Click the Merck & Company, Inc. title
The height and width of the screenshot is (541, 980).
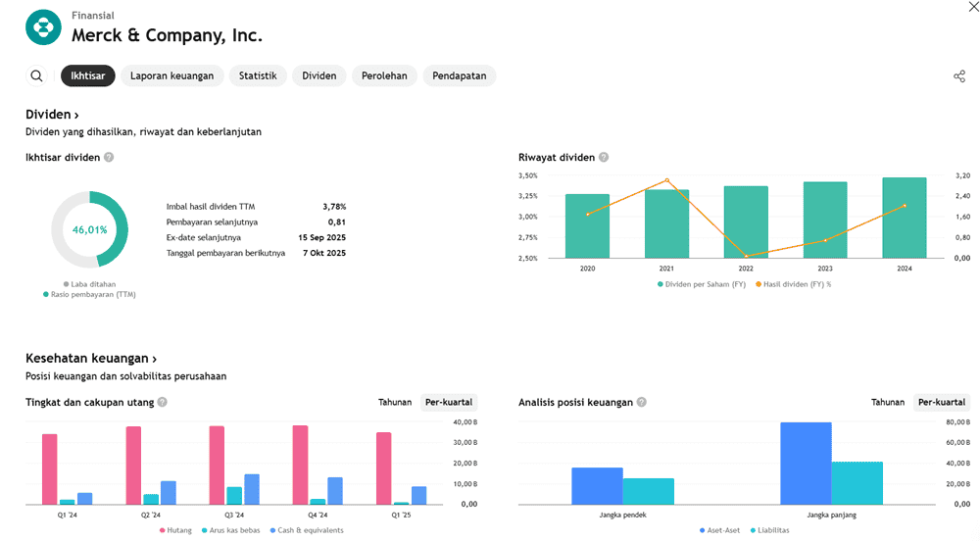point(167,35)
